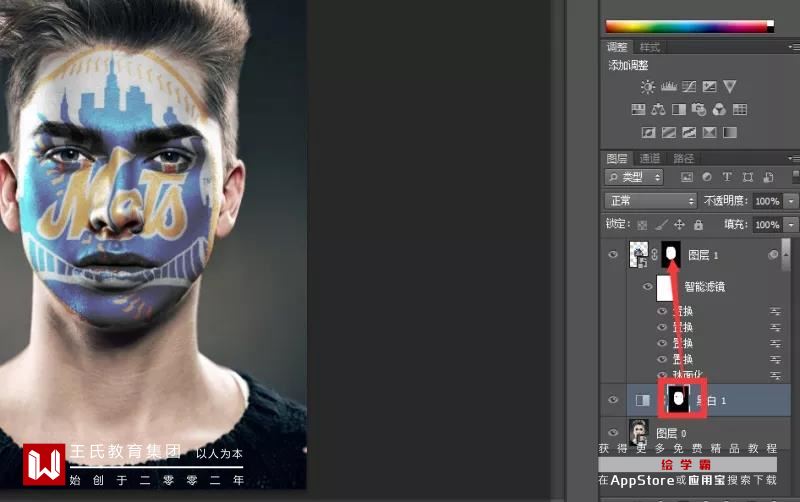Pick a color from the spectrum ramp
This screenshot has width=800, height=502.
686,26
